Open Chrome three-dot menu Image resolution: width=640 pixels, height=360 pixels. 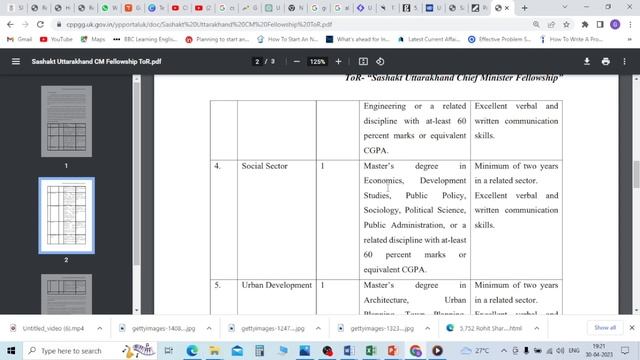[630, 24]
